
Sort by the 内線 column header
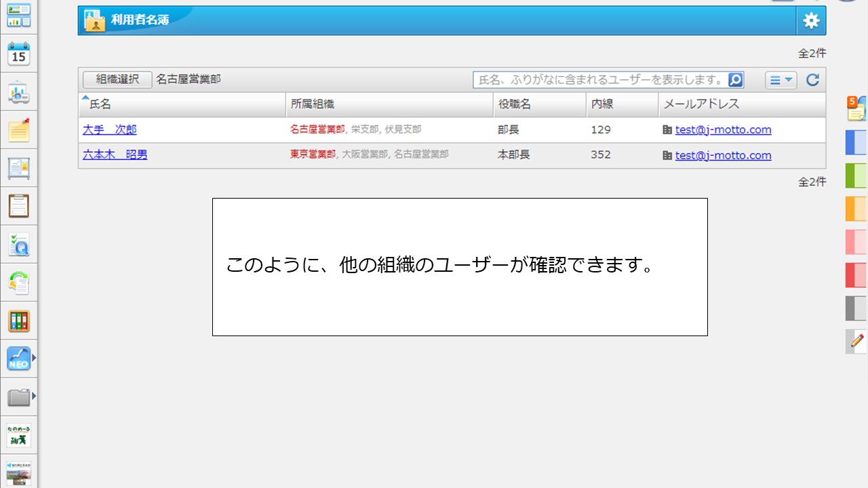point(623,104)
